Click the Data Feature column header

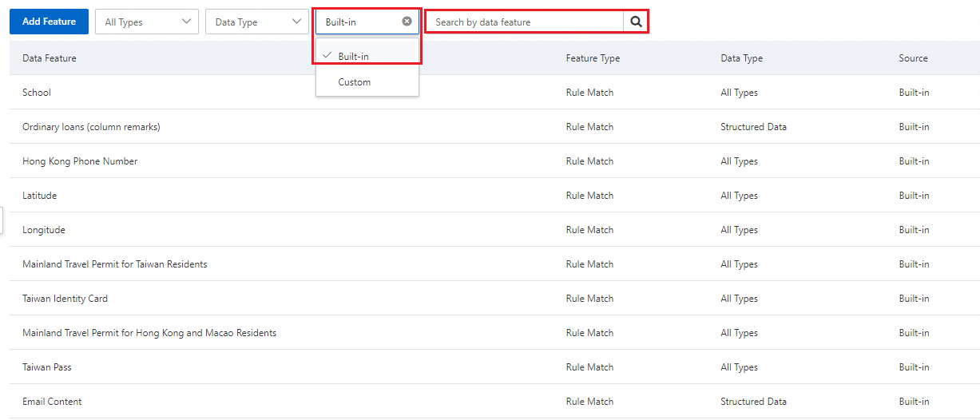click(50, 58)
